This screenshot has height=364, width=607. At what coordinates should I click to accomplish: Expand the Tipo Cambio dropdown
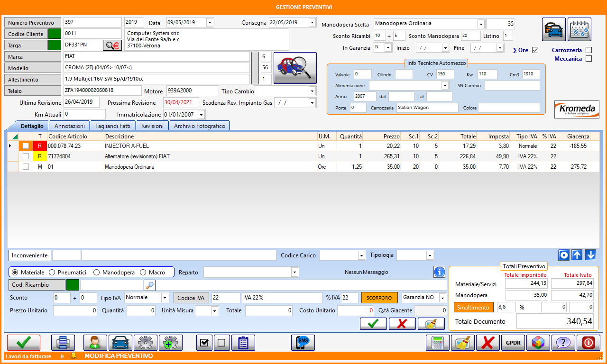313,91
